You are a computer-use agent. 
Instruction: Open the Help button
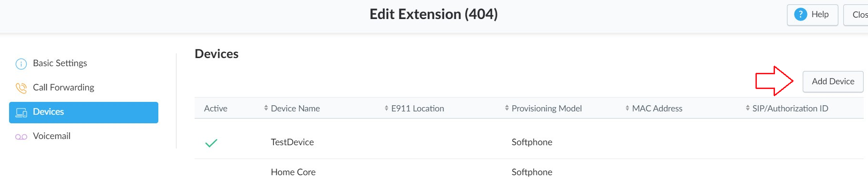pyautogui.click(x=812, y=15)
